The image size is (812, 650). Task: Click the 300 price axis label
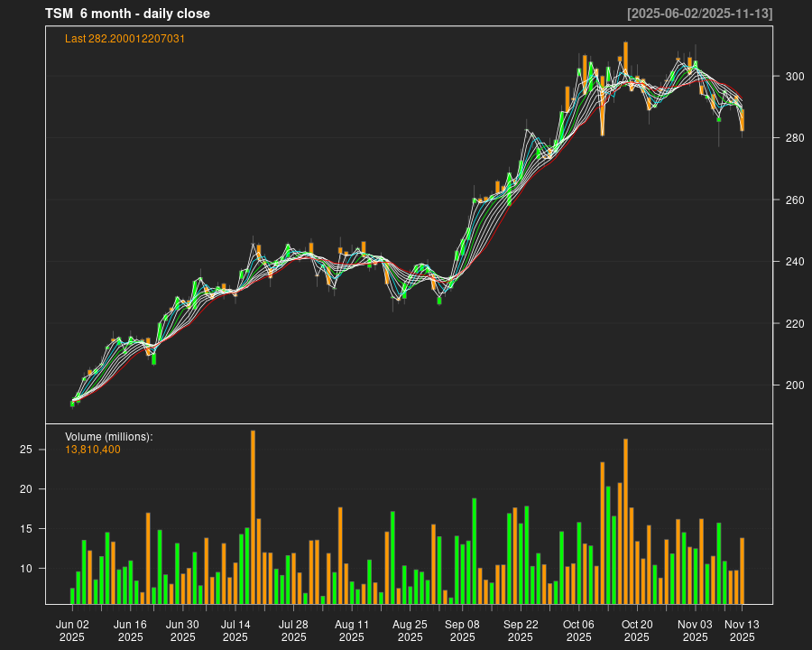791,77
